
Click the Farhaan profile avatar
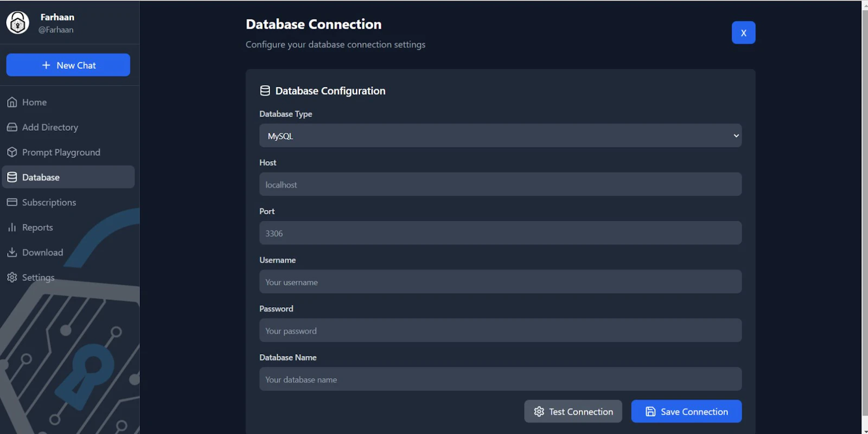click(17, 23)
